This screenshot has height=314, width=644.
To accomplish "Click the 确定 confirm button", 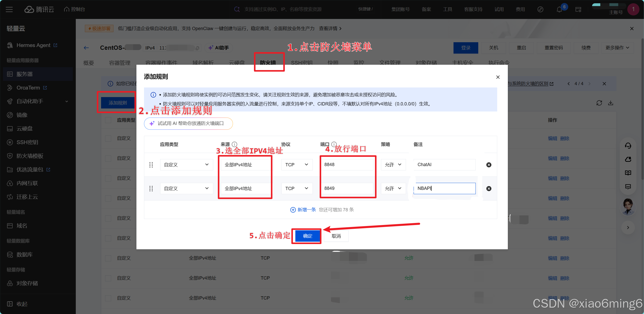I will point(307,236).
